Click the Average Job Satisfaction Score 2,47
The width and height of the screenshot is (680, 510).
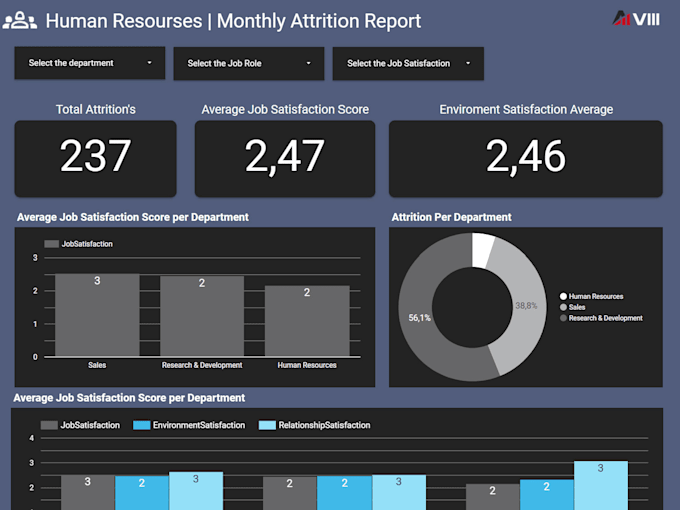284,156
